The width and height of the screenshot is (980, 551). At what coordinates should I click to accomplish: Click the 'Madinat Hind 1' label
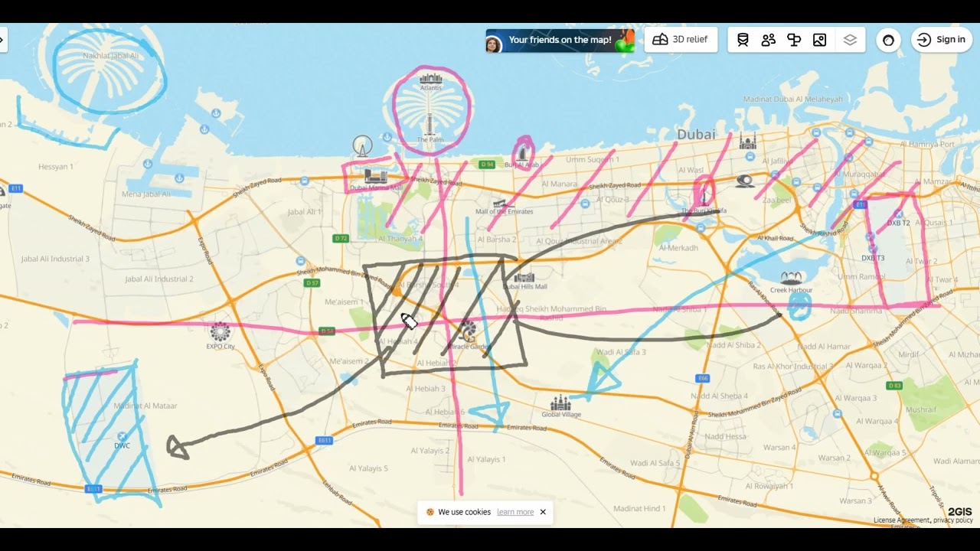pyautogui.click(x=639, y=508)
